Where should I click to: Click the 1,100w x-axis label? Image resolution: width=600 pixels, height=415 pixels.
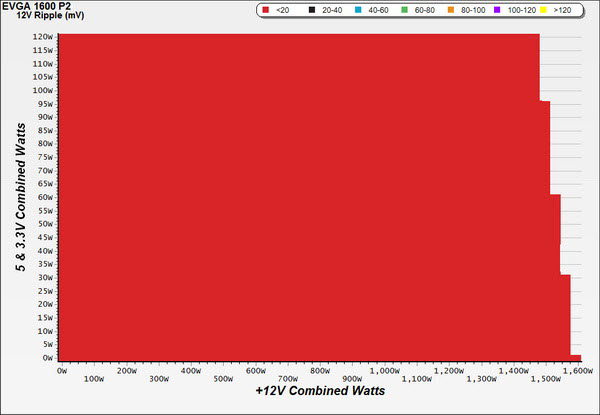point(417,379)
